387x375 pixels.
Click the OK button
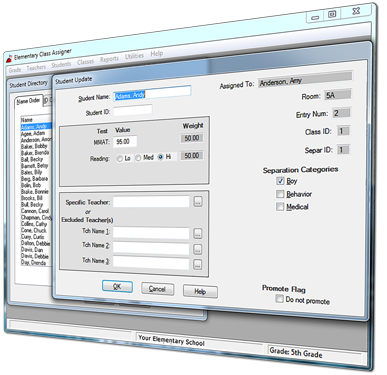[x=117, y=286]
